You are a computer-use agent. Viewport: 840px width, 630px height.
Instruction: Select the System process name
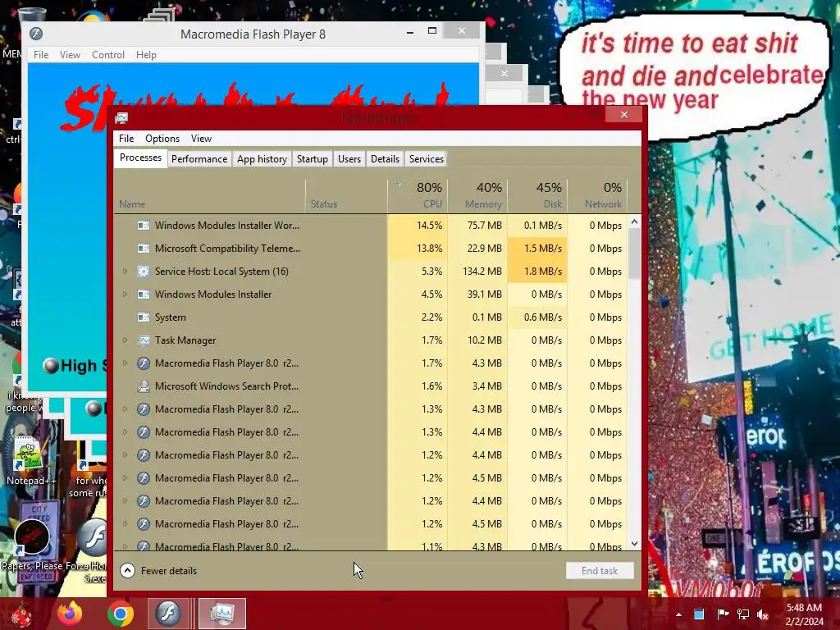click(x=171, y=317)
